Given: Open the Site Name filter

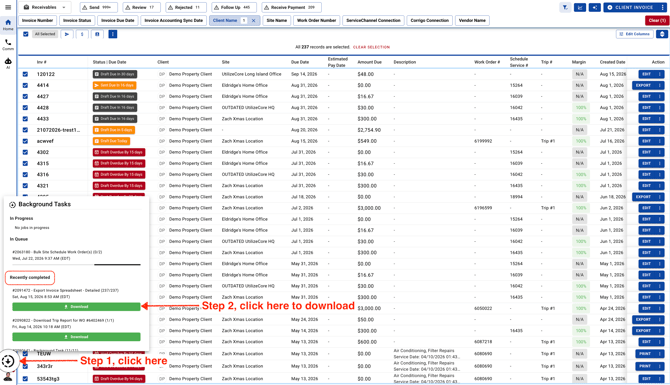Looking at the screenshot, I should click(276, 21).
